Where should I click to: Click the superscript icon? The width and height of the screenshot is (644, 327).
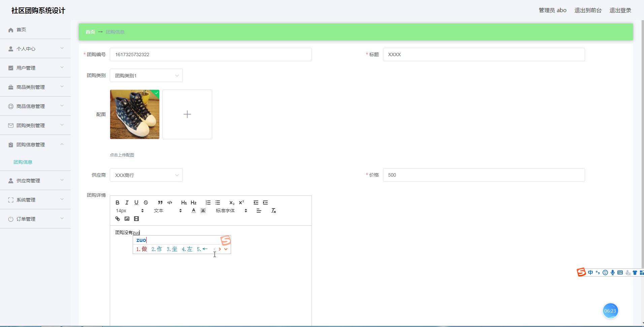coord(241,203)
